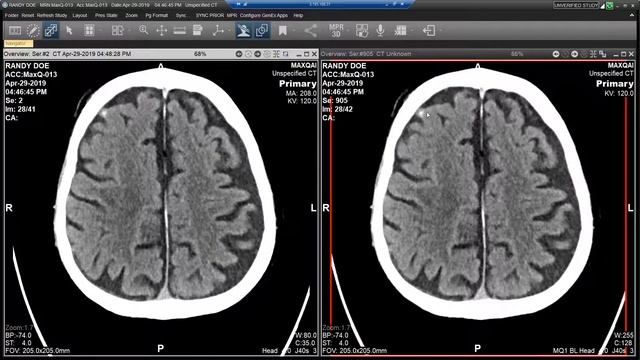640x360 pixels.
Task: Toggle the highlighted image-processing tool icon
Action: pyautogui.click(x=244, y=31)
